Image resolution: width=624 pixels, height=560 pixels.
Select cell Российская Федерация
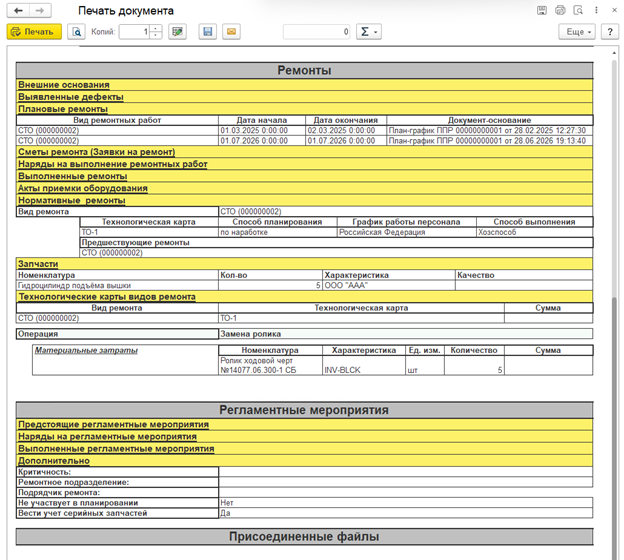407,232
